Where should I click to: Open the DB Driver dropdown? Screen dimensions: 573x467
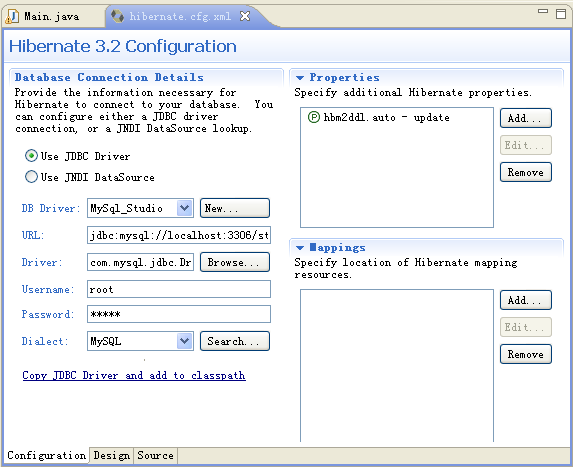185,208
